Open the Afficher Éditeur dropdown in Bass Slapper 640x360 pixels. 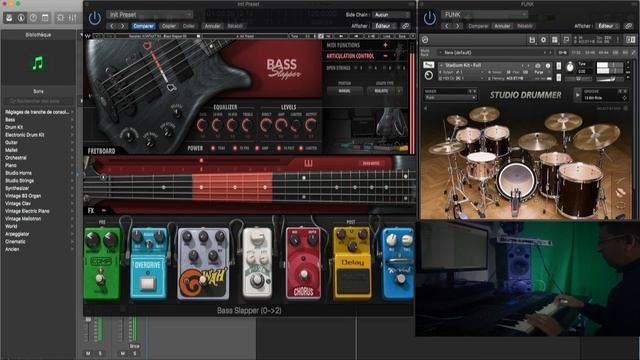[385, 26]
